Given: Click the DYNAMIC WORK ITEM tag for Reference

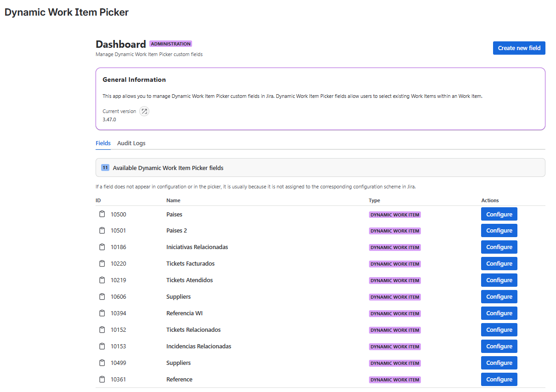Looking at the screenshot, I should click(395, 380).
